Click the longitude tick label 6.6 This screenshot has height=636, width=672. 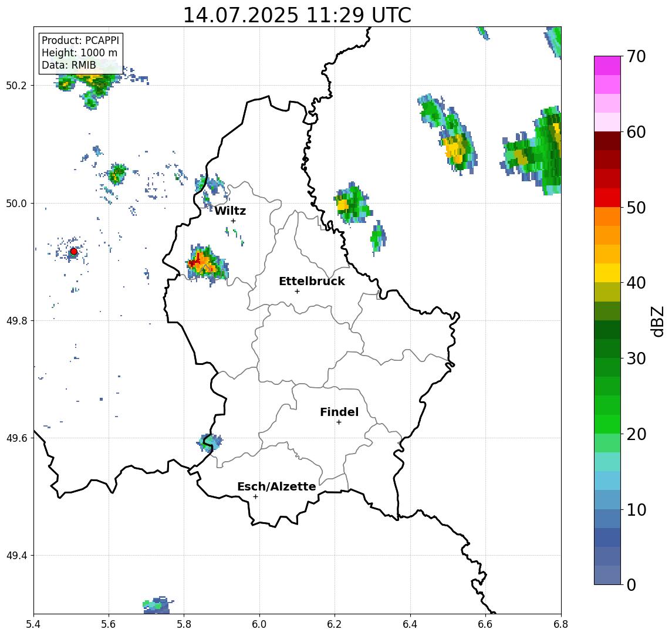tap(485, 624)
